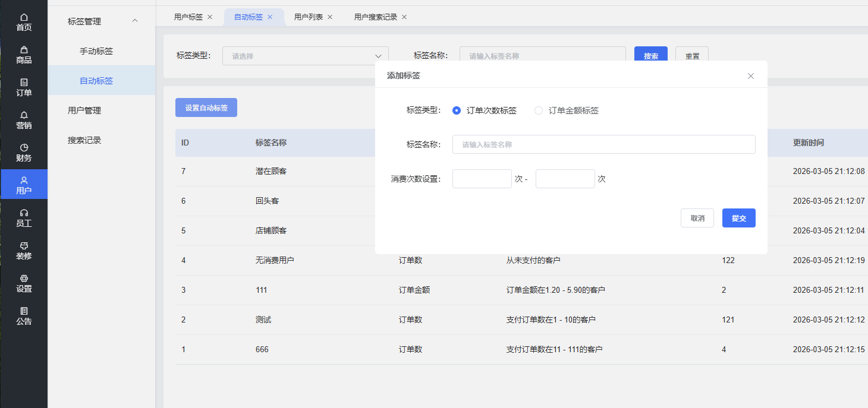
Task: Switch to the 用户搜索记录 tab
Action: [x=375, y=17]
